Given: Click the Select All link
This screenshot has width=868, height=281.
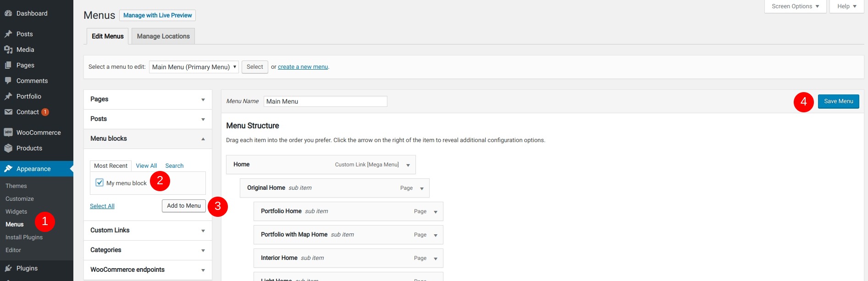Looking at the screenshot, I should tap(102, 206).
